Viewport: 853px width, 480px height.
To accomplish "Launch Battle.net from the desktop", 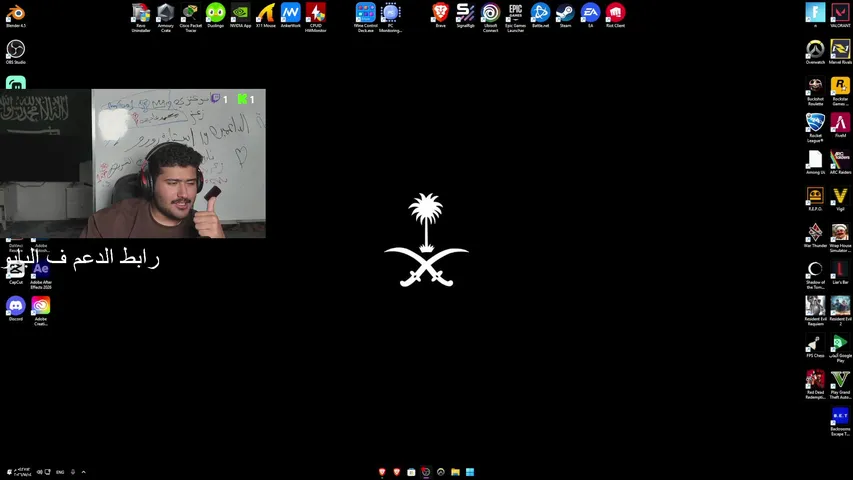I will (540, 15).
